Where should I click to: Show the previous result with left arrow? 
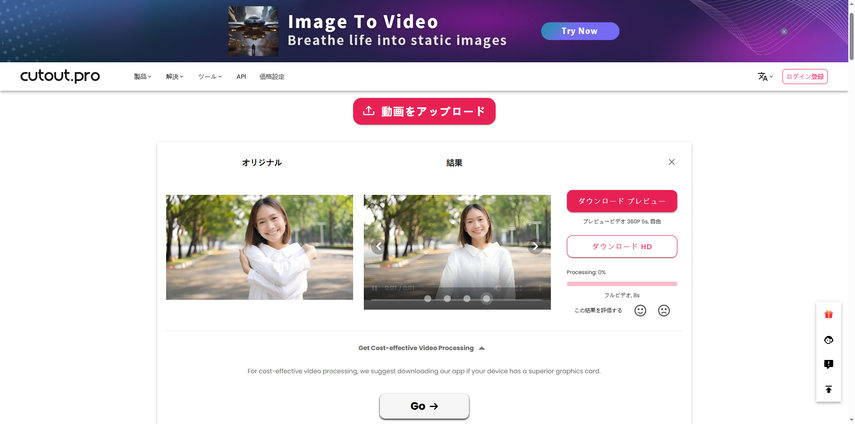click(378, 246)
